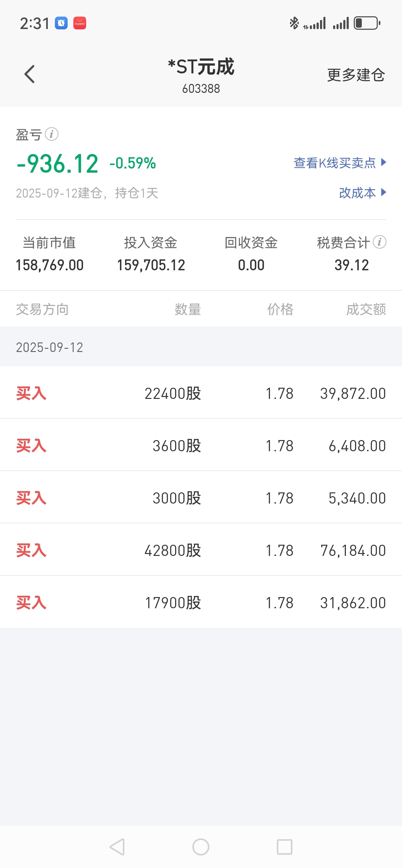
Task: Tap the Huawei notification icon
Action: [80, 23]
